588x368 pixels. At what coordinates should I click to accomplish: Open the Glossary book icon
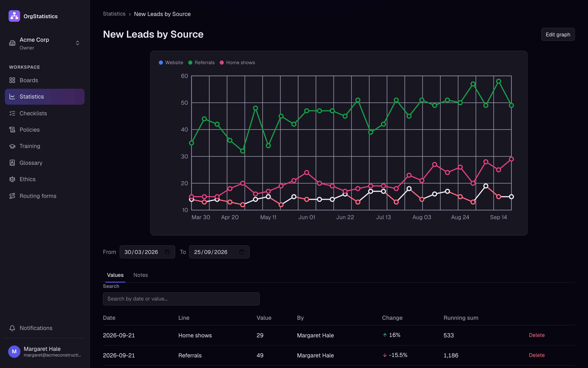point(12,163)
